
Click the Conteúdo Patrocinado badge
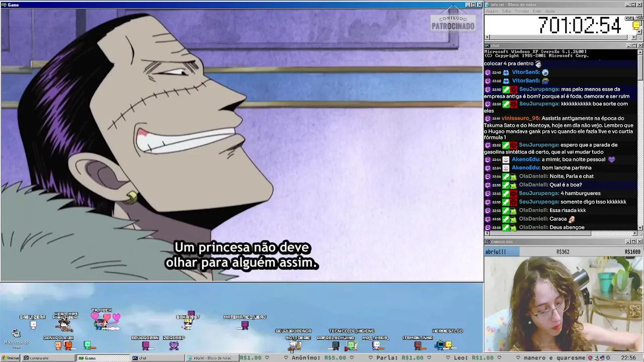point(453,22)
